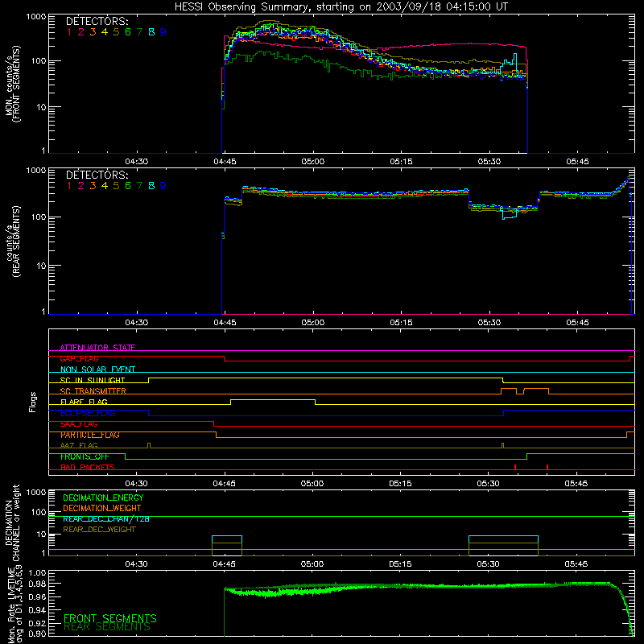
Task: Click the front segments counts/s y-axis title
Action: coord(12,85)
